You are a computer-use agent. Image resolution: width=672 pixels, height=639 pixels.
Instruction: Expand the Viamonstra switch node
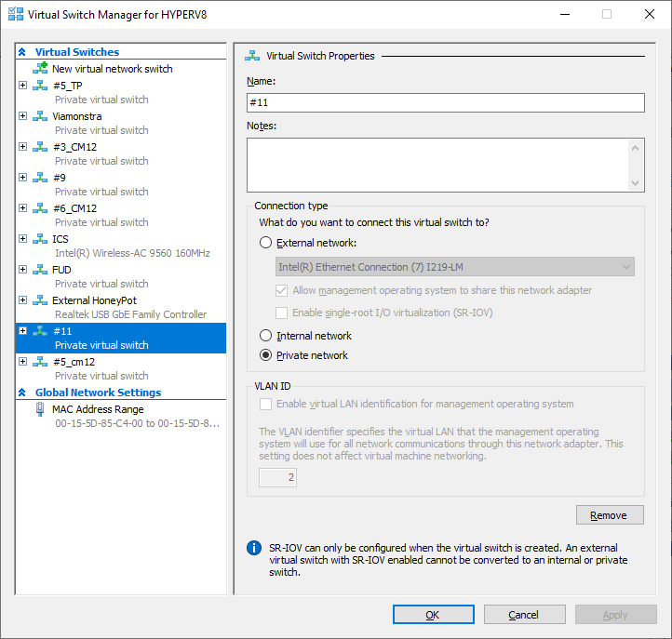23,116
